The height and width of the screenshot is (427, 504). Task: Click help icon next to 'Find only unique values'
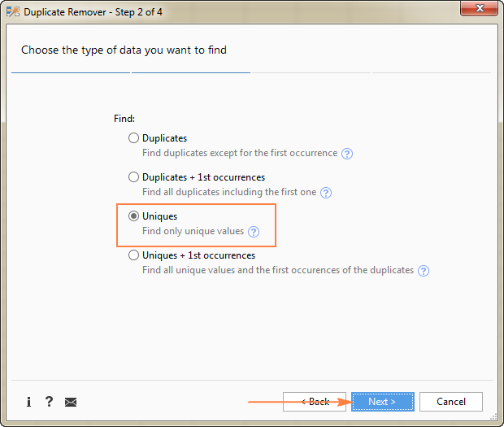coord(254,232)
